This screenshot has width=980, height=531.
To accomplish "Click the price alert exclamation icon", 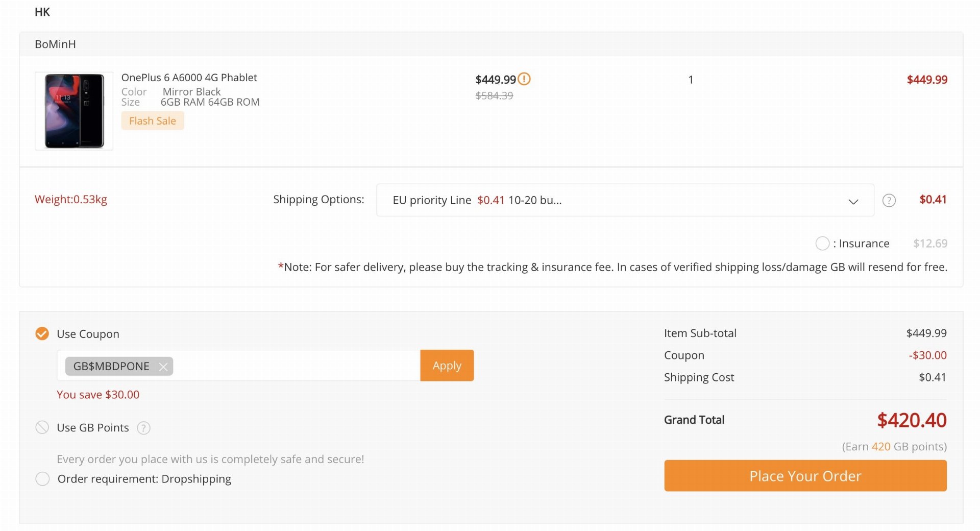I will click(524, 79).
